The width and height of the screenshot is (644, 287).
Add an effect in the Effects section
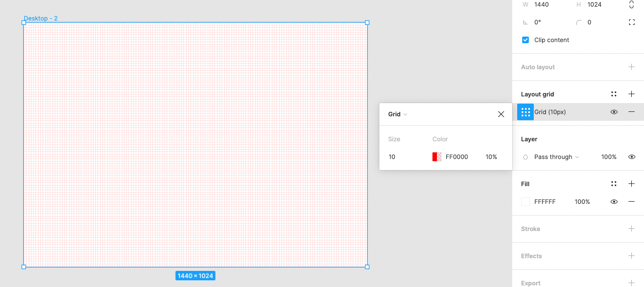(x=632, y=256)
